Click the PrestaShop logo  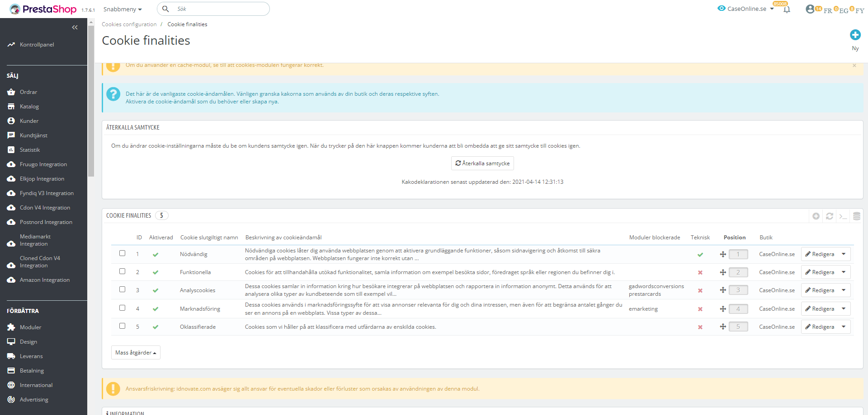pyautogui.click(x=43, y=9)
